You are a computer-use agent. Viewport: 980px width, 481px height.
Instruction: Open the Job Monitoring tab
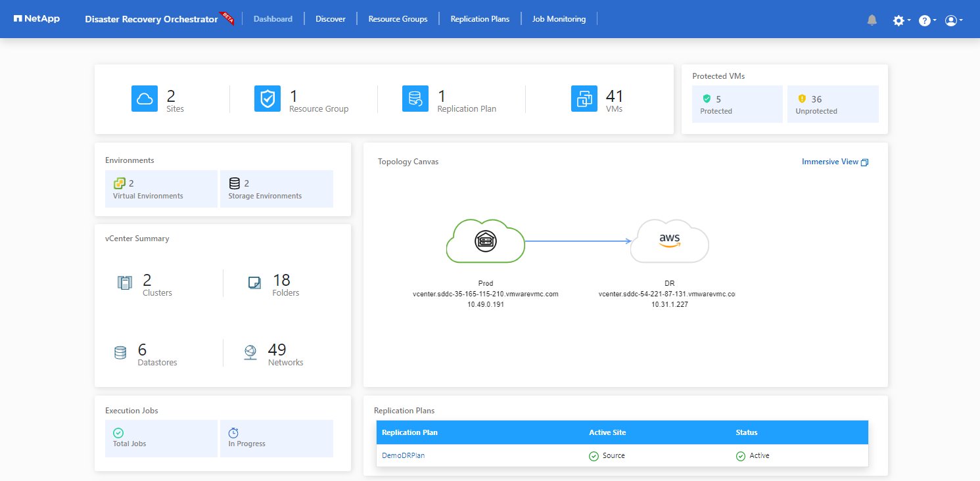(559, 19)
